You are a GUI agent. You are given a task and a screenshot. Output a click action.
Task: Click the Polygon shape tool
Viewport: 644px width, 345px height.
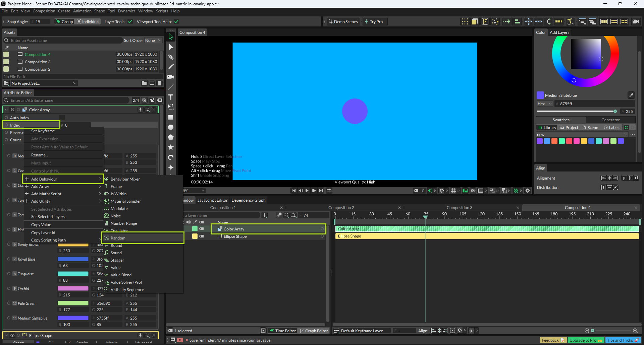[x=171, y=137]
